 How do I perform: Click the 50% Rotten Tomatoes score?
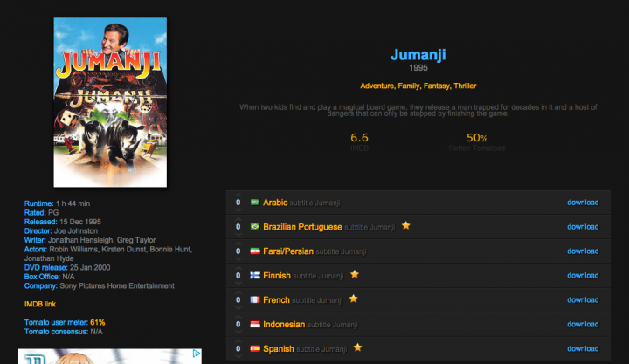coord(477,138)
